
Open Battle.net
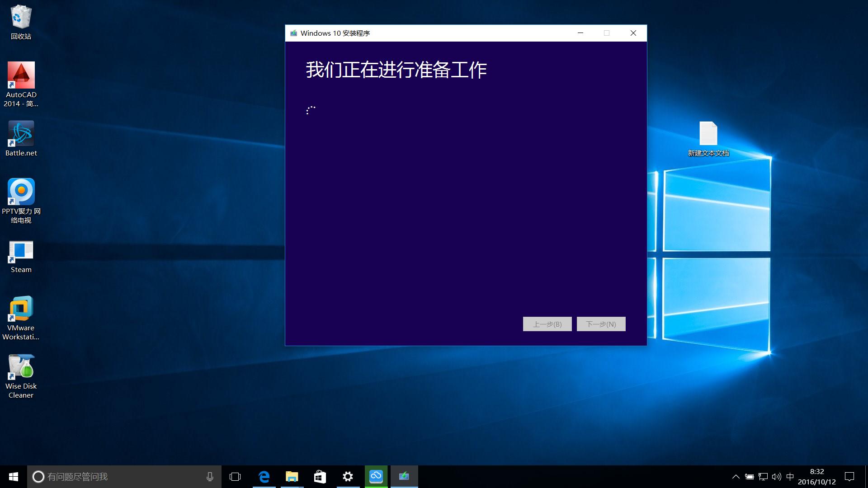[21, 133]
